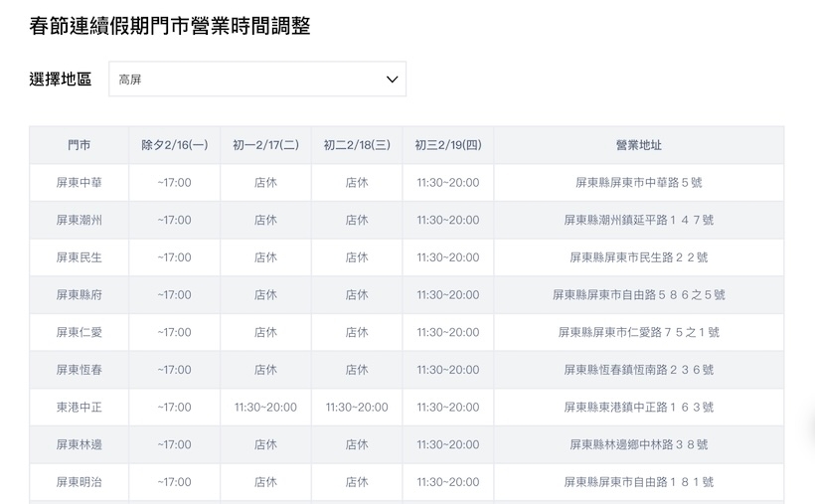Viewport: 815px width, 504px height.
Task: Click the page title 春節連續假期門市營業時間調整
Action: pos(169,26)
